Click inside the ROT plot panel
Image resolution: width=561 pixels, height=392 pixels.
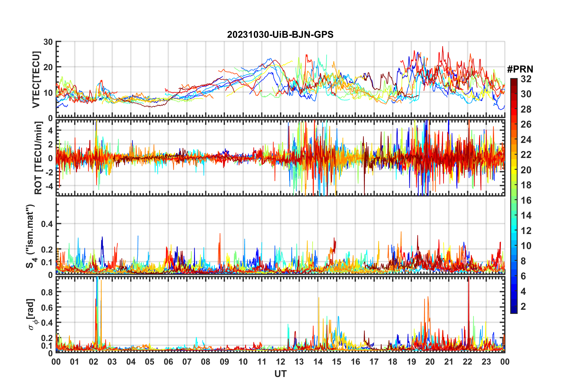(280, 157)
